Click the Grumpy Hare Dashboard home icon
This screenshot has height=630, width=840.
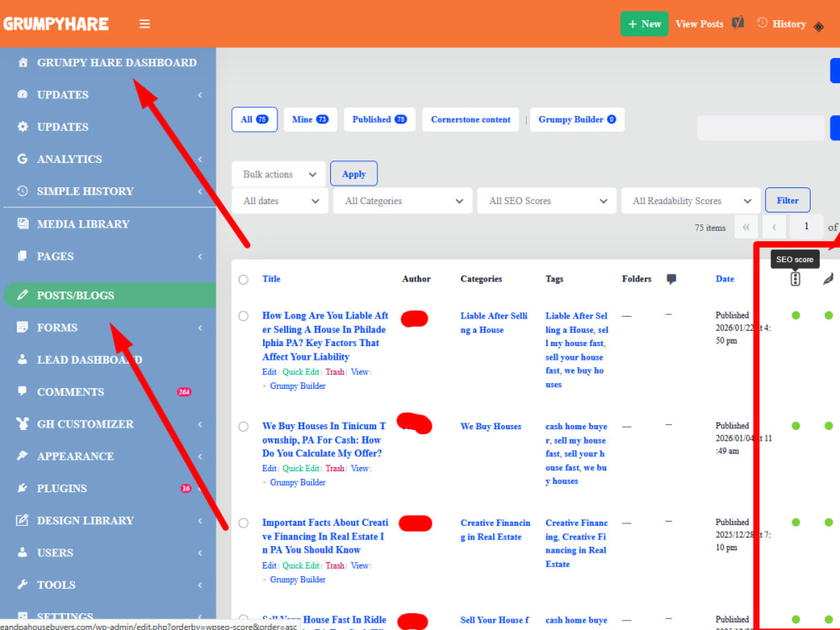click(x=23, y=62)
